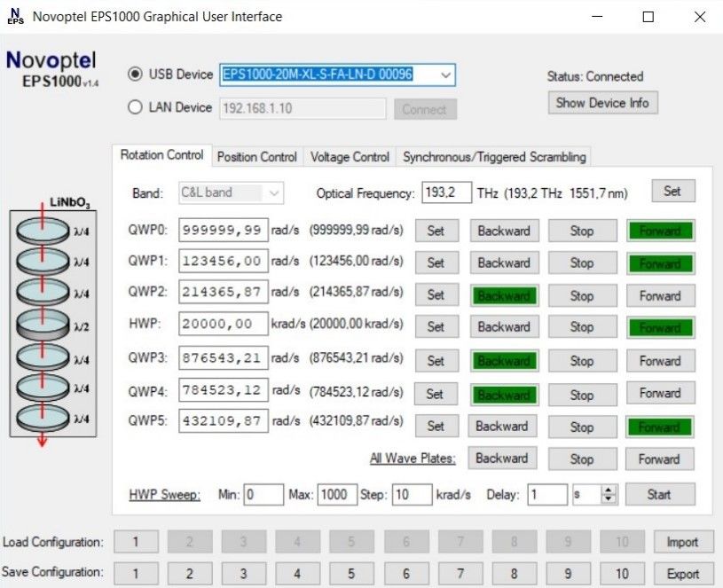Import a configuration file
The width and height of the screenshot is (723, 588).
pyautogui.click(x=683, y=542)
